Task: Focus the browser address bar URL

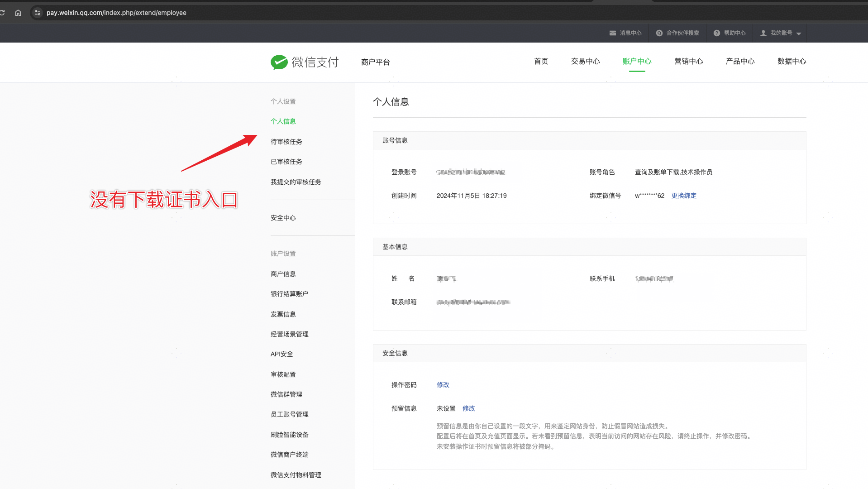Action: pos(116,13)
